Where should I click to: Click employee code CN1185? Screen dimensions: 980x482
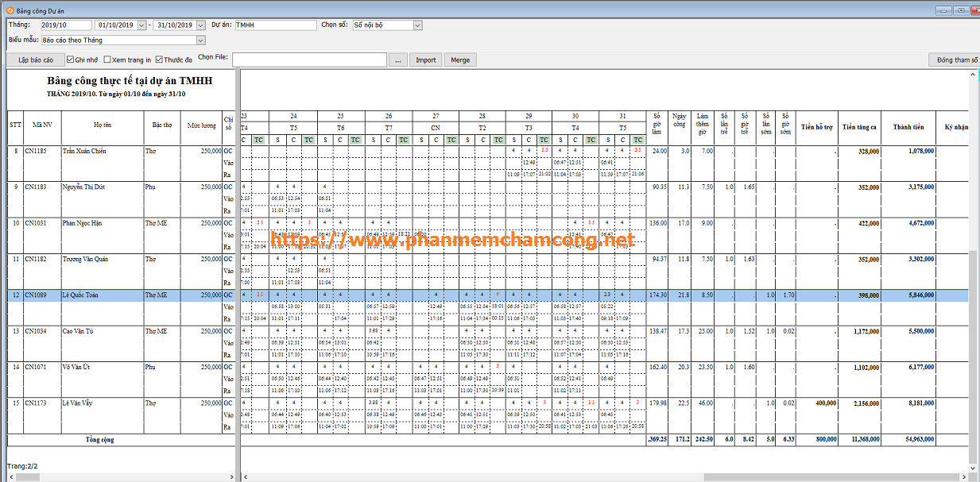[x=36, y=151]
